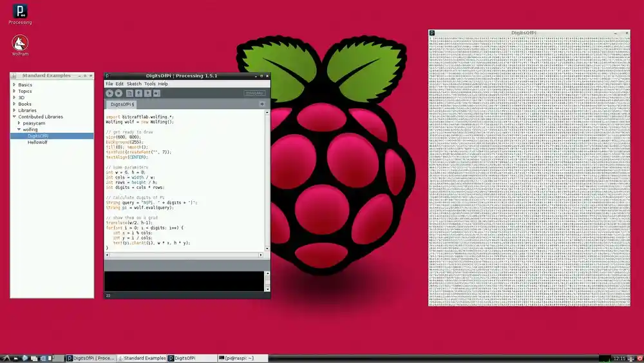Click the console scrollbar down arrow
This screenshot has height=363, width=644.
click(x=267, y=289)
